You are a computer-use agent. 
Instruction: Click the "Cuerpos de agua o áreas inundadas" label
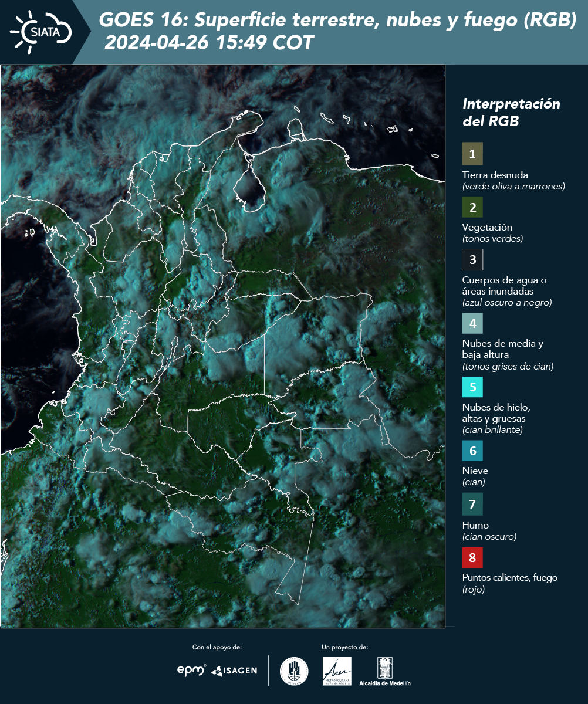point(505,286)
